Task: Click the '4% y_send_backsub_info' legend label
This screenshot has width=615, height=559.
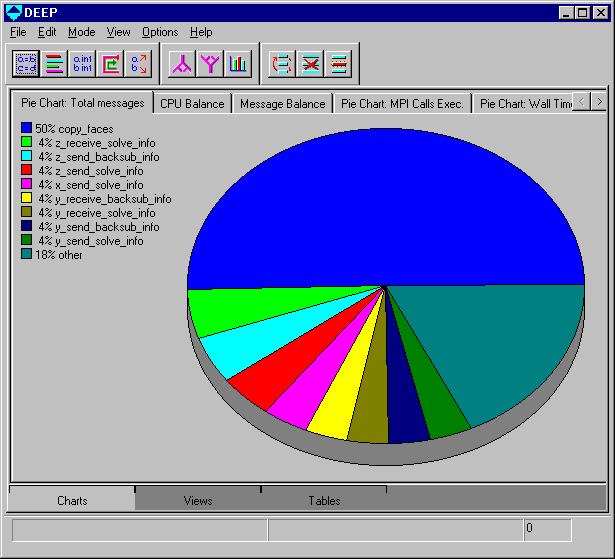Action: 98,227
